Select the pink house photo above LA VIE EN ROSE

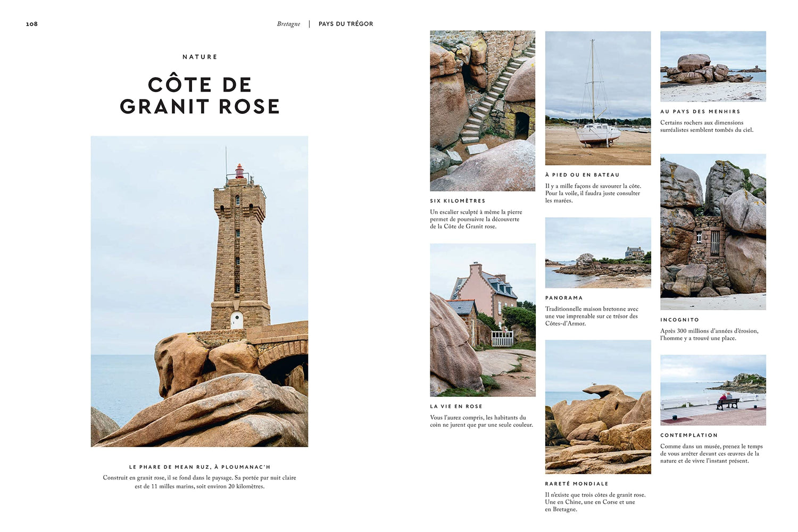[x=482, y=319]
